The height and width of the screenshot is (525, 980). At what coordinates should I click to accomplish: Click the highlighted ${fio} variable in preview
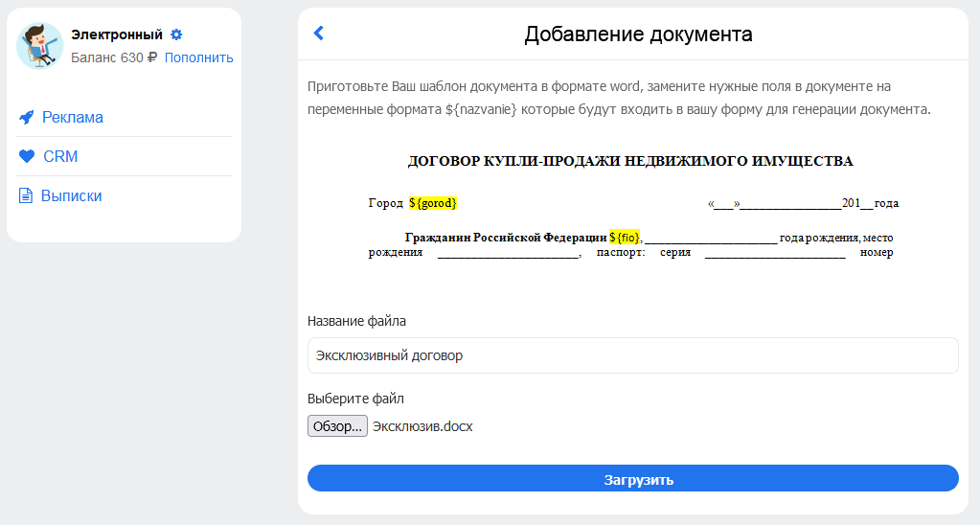[625, 238]
